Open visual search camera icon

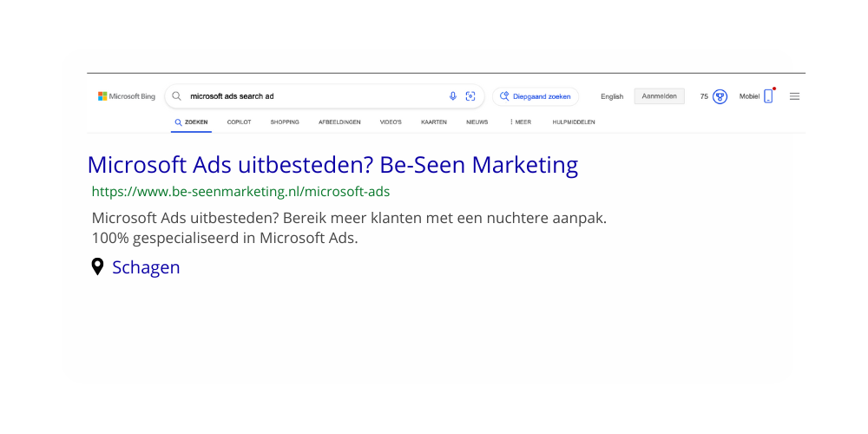click(470, 96)
